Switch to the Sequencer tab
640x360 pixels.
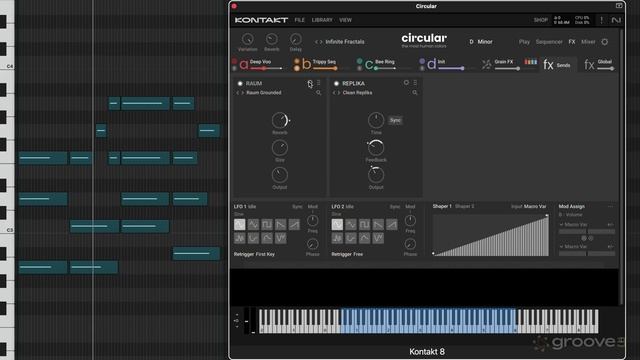tap(549, 42)
